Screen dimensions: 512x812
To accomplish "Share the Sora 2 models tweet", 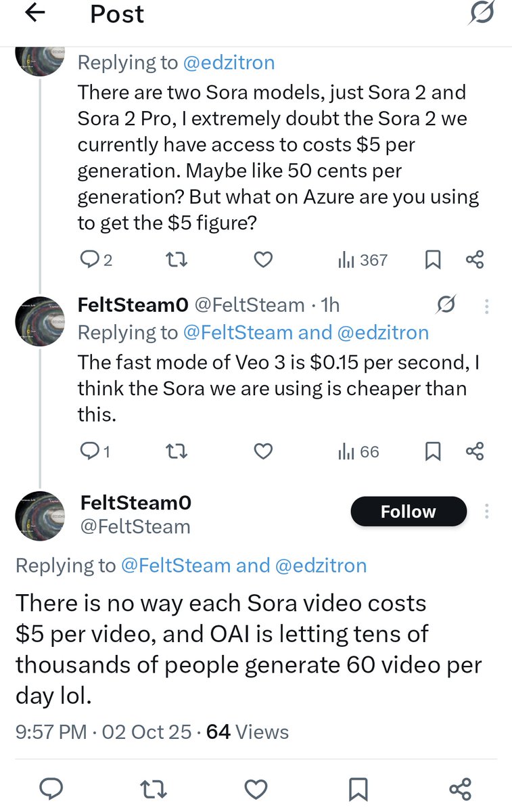I will coord(475,259).
